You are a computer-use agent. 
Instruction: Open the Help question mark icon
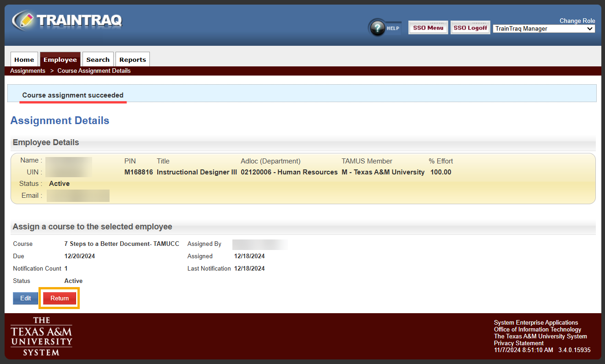378,28
